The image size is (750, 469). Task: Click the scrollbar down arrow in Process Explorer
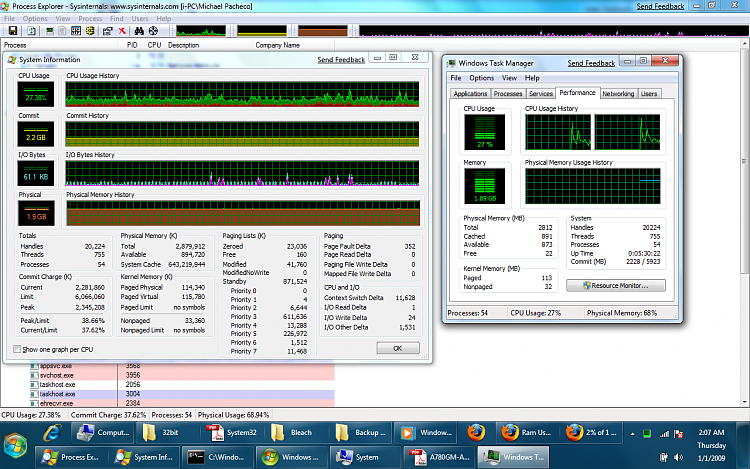tap(744, 403)
